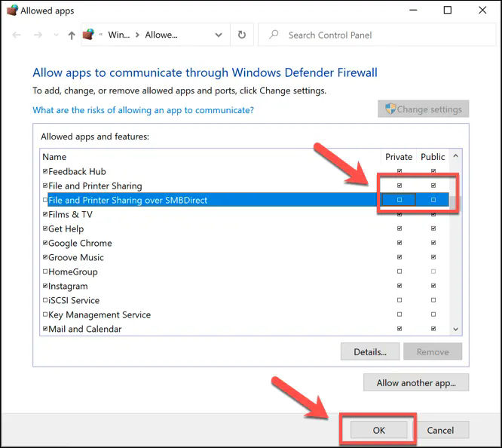Viewport: 502px width, 448px height.
Task: Click the Back arrow navigation icon
Action: [17, 35]
